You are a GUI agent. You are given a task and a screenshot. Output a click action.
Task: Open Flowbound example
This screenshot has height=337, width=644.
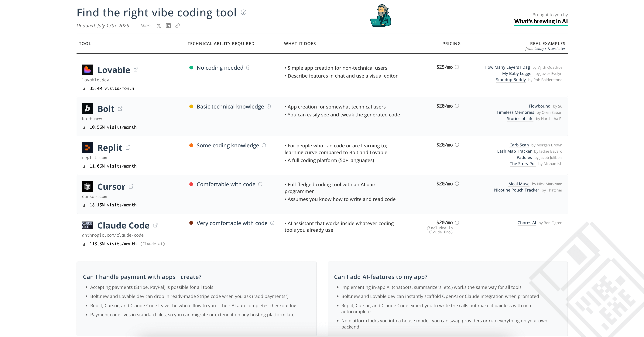pos(539,106)
